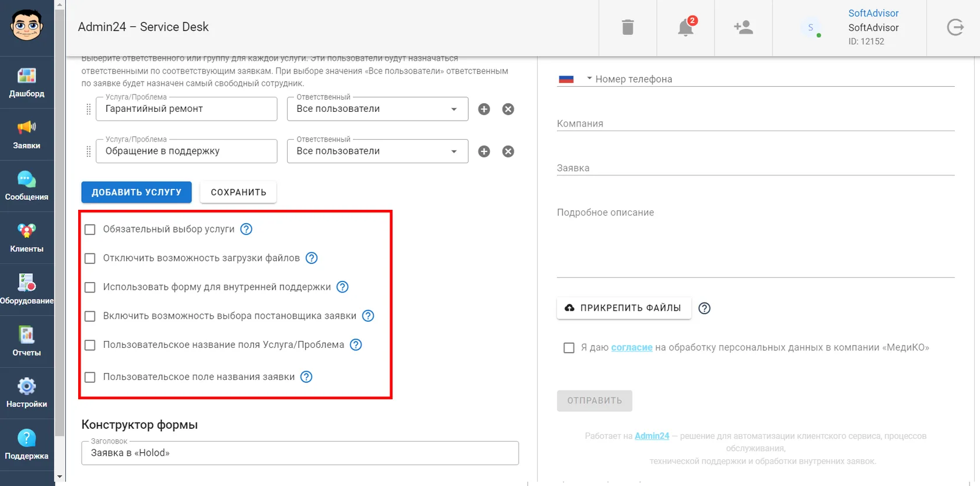The width and height of the screenshot is (980, 486).
Task: Open notifications bell with 2 alerts
Action: pos(686,27)
